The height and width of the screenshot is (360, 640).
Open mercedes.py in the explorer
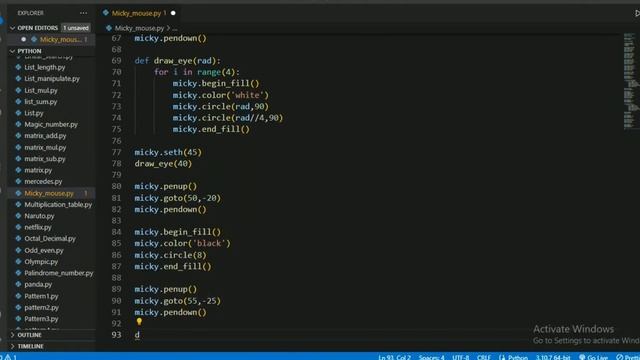coord(43,182)
